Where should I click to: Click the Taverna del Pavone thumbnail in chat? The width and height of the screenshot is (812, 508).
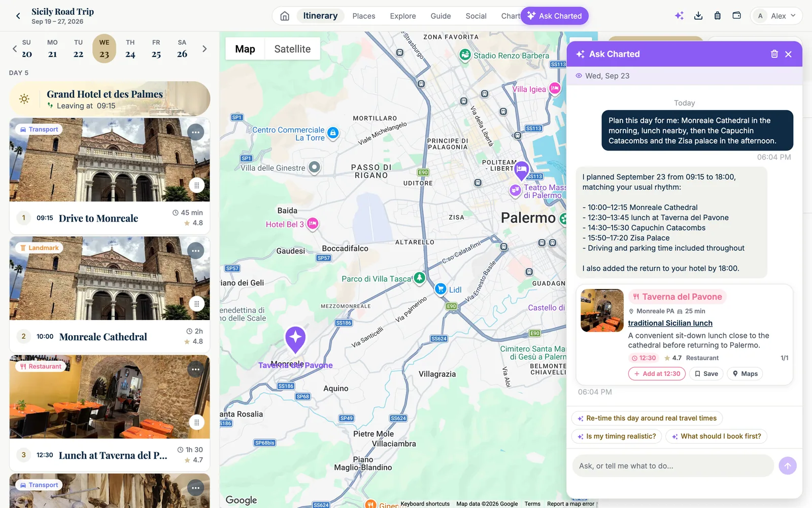(x=602, y=310)
